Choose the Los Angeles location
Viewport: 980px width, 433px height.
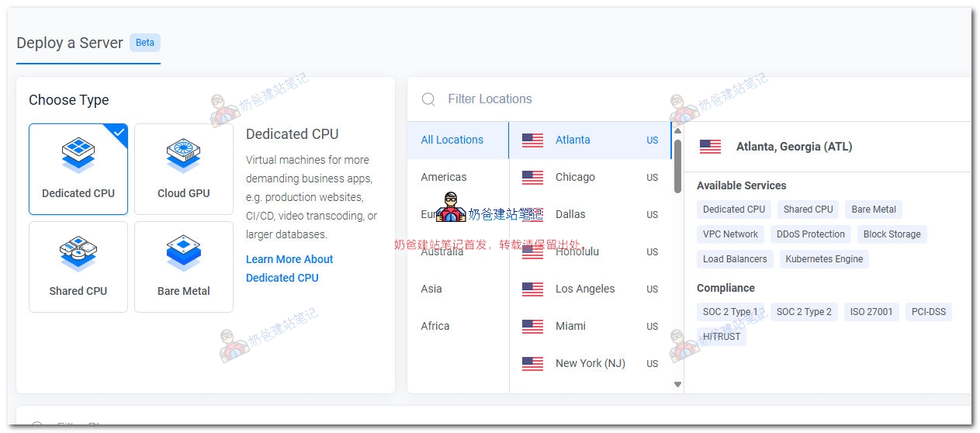[x=585, y=289]
